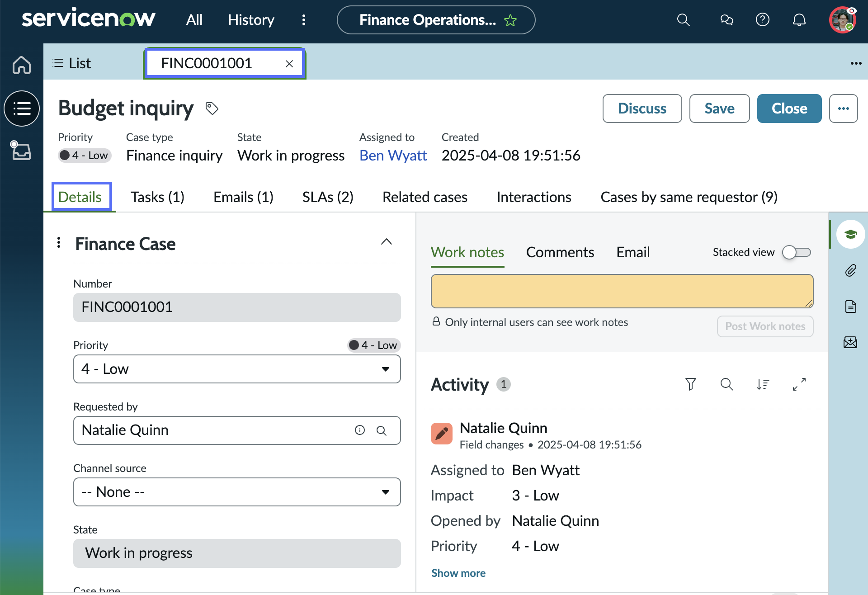Open Finance Case section options dots
Screen dimensions: 868x595
[59, 243]
